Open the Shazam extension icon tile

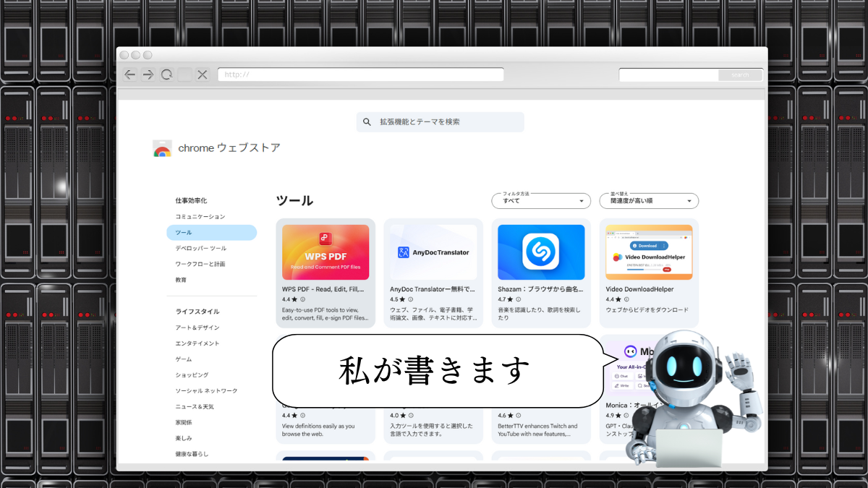point(541,252)
